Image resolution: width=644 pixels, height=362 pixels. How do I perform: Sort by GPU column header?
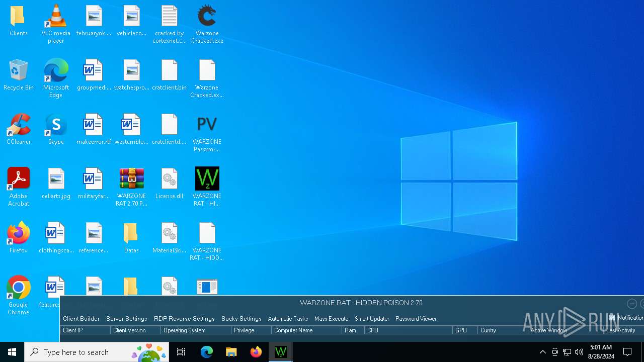point(465,330)
